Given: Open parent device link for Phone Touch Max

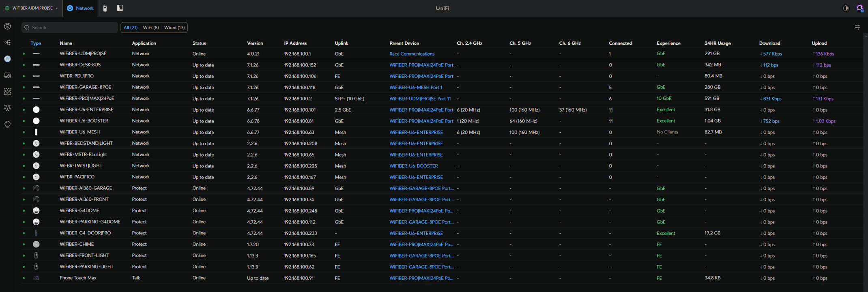Looking at the screenshot, I should 421,278.
